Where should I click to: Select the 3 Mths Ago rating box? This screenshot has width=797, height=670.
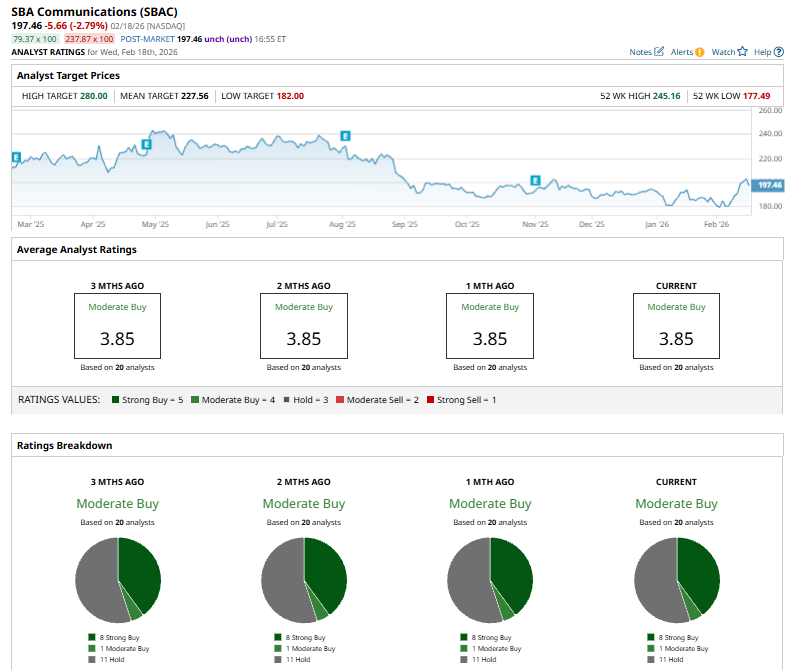[117, 326]
